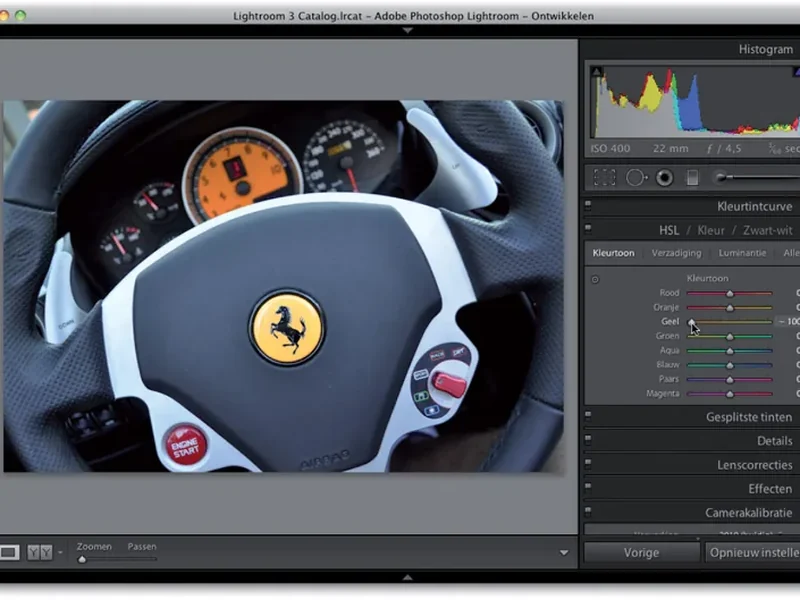Select the Graduated Filter tool

point(692,178)
